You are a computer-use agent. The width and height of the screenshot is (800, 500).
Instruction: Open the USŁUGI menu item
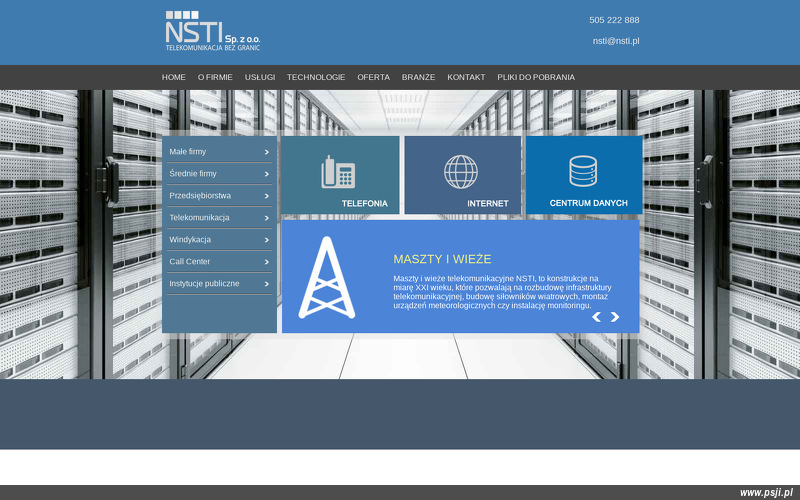pos(260,77)
